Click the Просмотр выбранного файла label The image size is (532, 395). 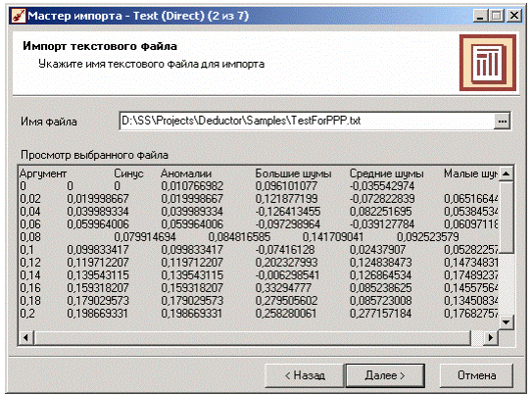(x=94, y=155)
